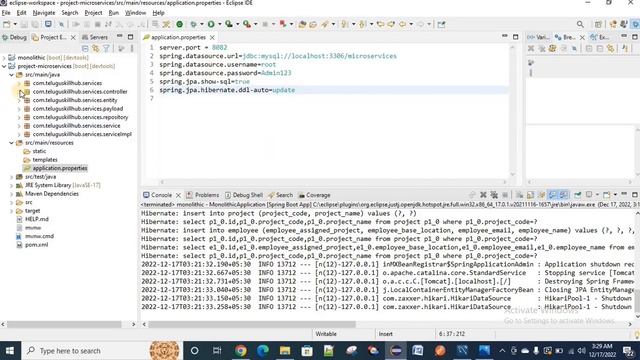
Task: Open the Window menu
Action: point(135,13)
